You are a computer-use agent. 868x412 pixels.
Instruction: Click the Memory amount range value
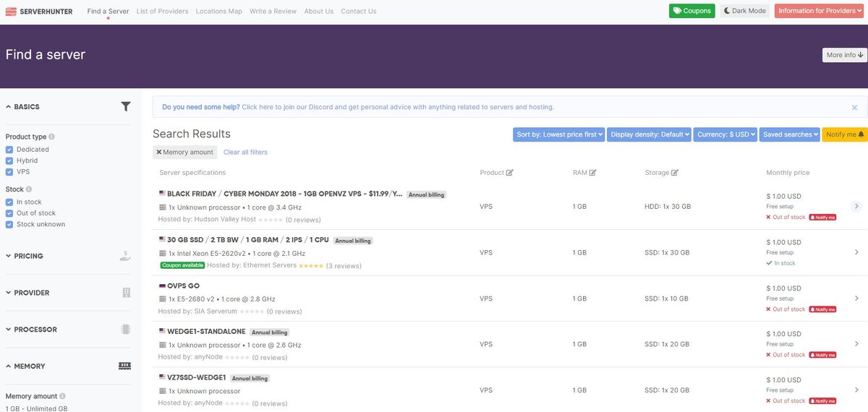click(x=36, y=408)
